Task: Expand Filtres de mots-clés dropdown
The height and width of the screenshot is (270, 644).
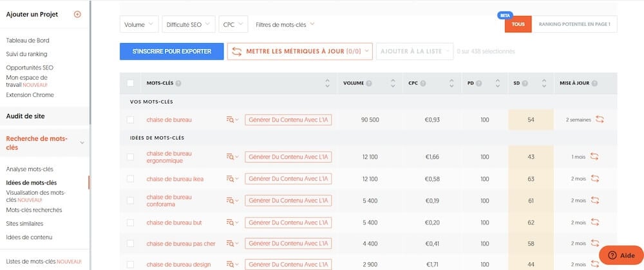Action: tap(285, 24)
